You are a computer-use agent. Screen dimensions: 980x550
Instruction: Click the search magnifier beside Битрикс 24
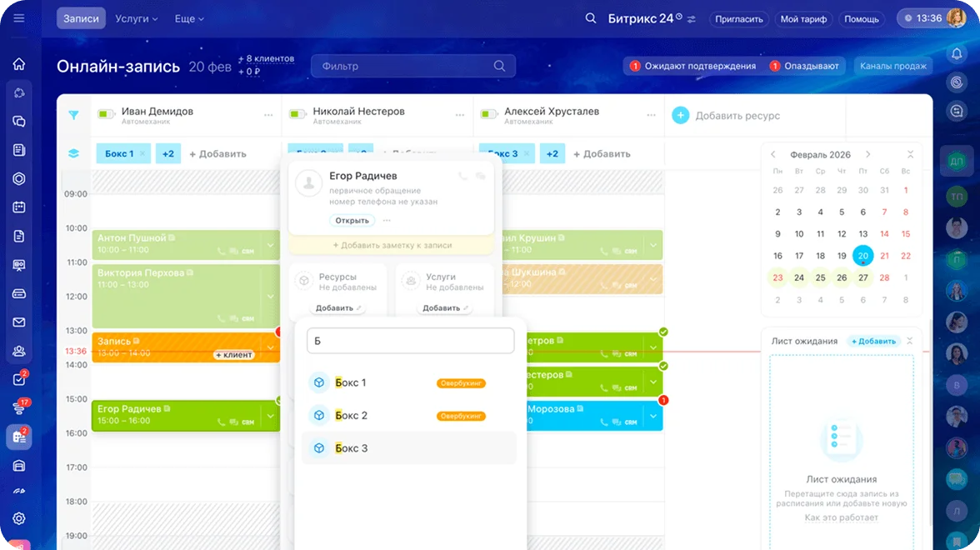(x=591, y=18)
